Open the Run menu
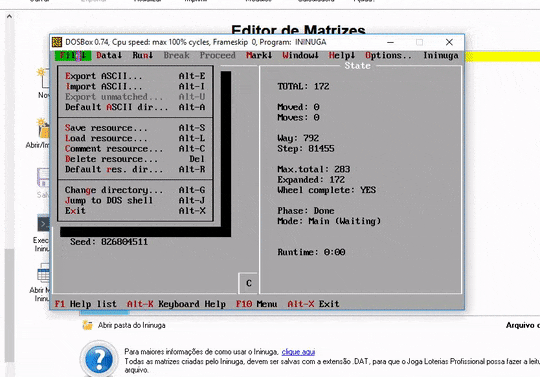 pos(143,55)
